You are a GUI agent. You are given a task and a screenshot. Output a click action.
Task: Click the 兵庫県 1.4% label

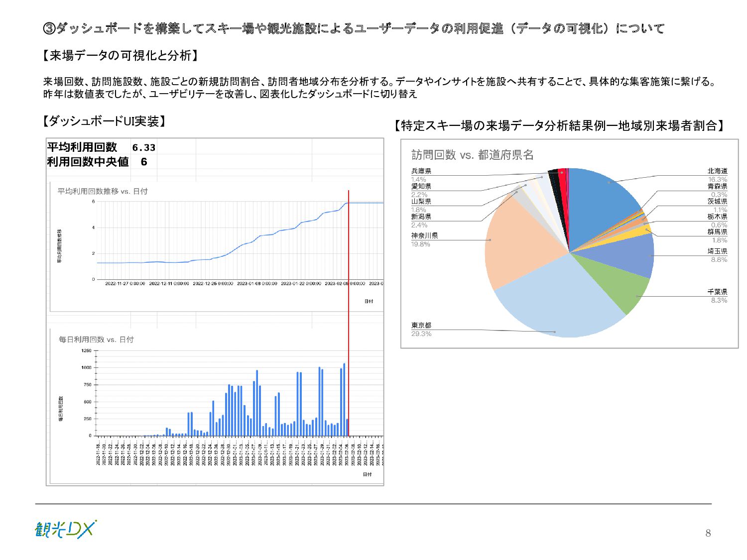click(421, 175)
